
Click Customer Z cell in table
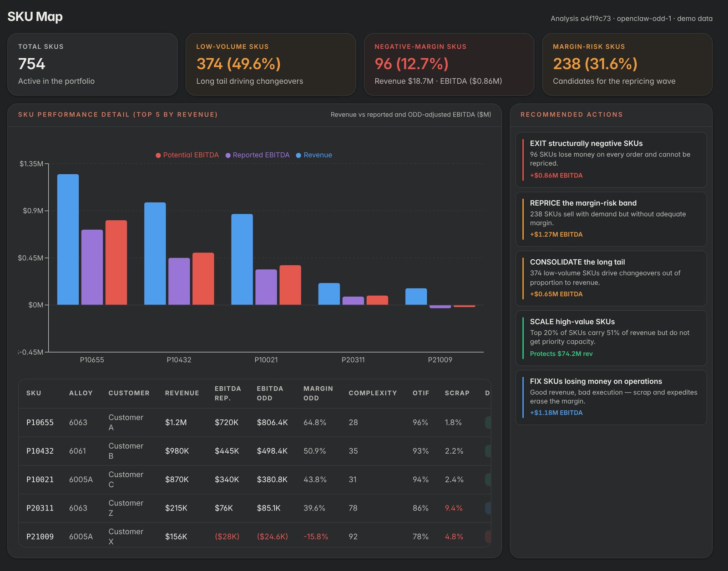click(126, 508)
